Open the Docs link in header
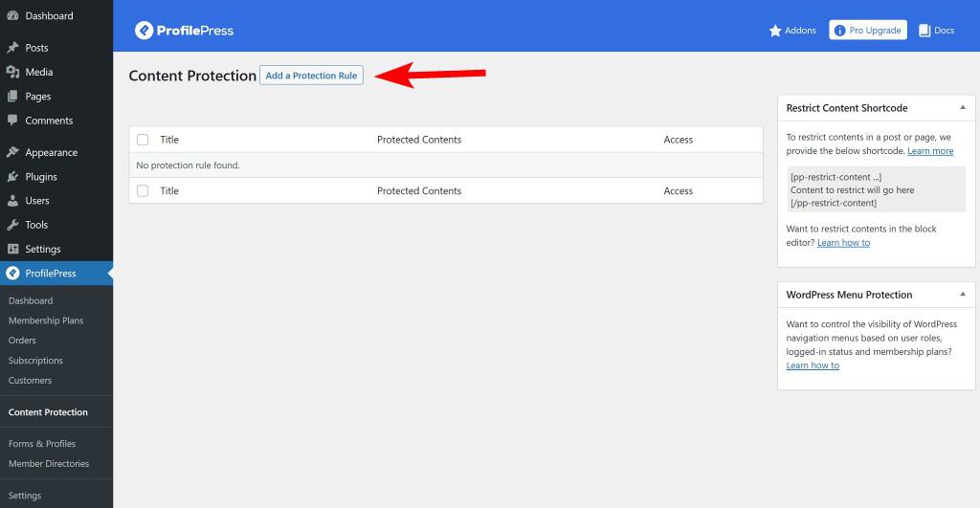980x508 pixels. 936,31
